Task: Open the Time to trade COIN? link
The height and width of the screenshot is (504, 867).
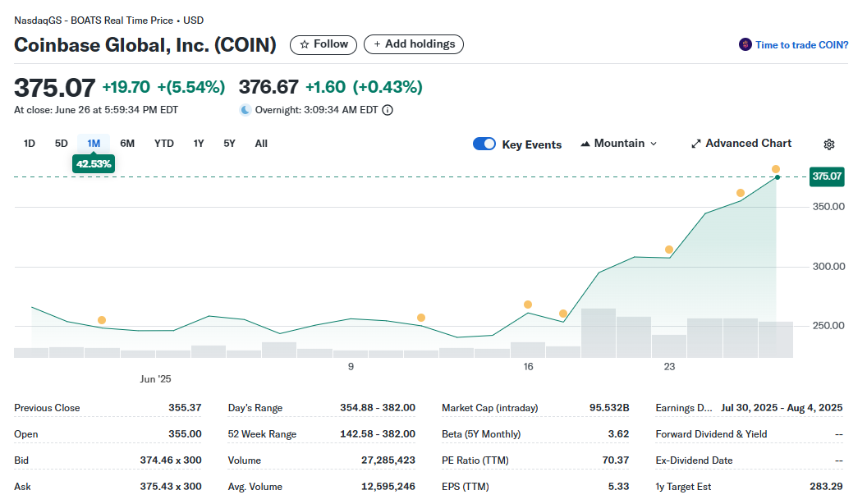Action: click(802, 45)
